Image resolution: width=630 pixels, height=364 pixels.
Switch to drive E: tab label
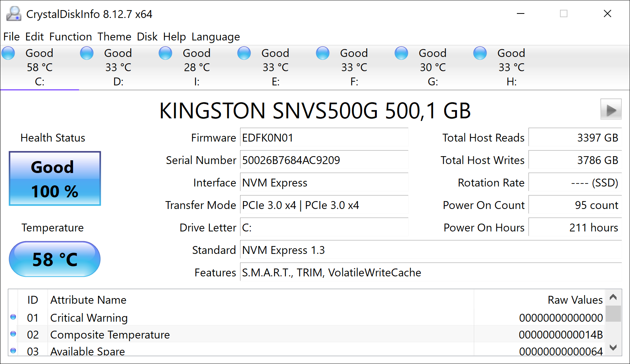276,82
